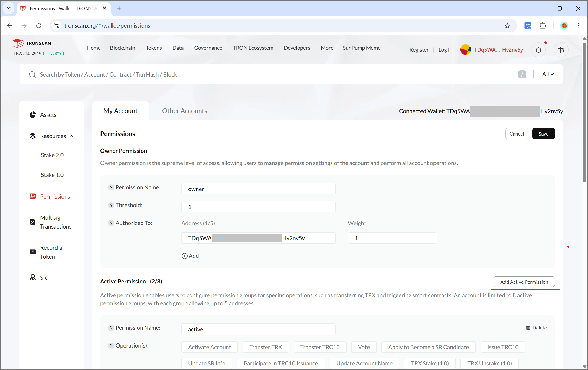Viewport: 588px width, 370px height.
Task: Click the SR person icon
Action: tap(32, 277)
